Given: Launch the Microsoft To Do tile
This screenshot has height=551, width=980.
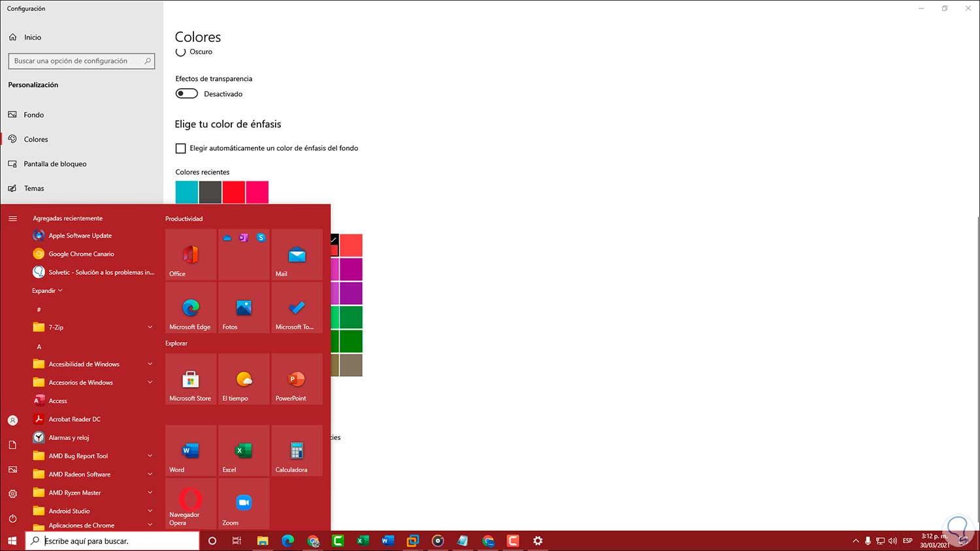Looking at the screenshot, I should (x=297, y=307).
